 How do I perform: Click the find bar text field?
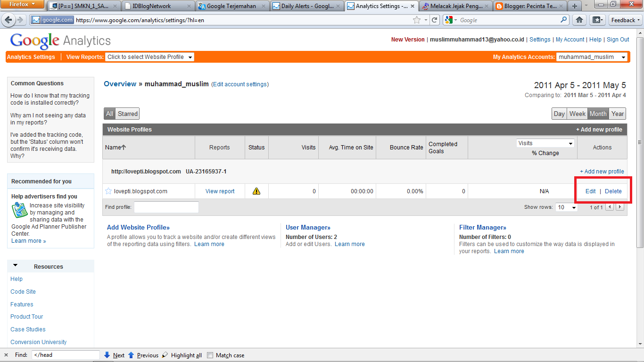tap(66, 355)
